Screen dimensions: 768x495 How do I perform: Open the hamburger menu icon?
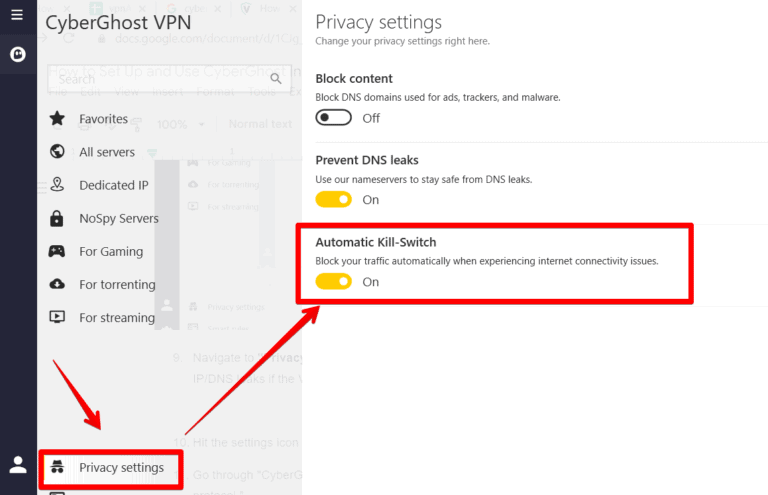[17, 15]
